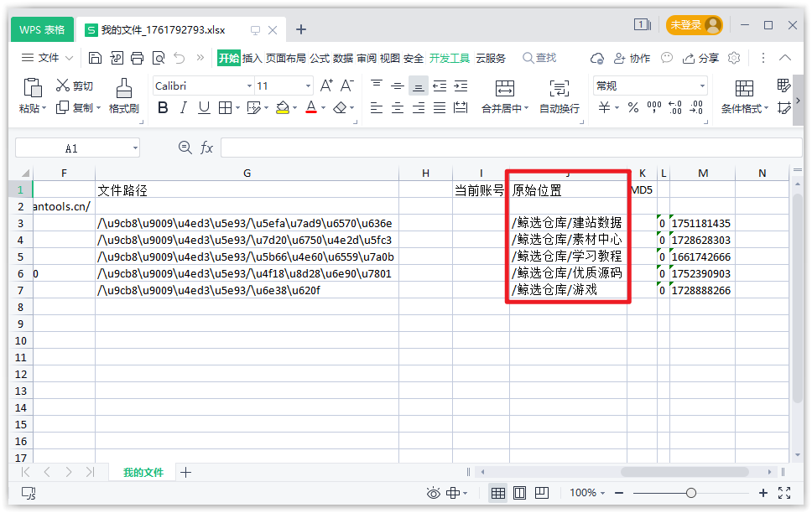
Task: Click the insert function fx icon
Action: pos(207,148)
